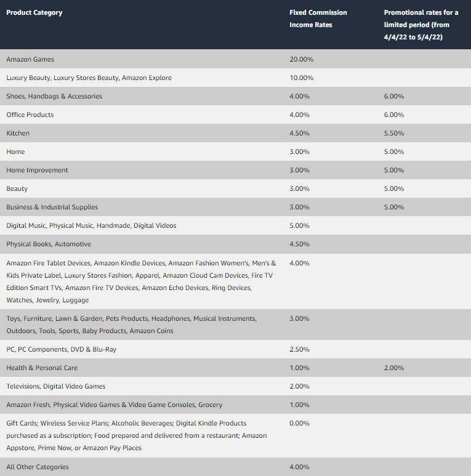Click the 3.00% fixed rate for Beauty

(x=299, y=189)
